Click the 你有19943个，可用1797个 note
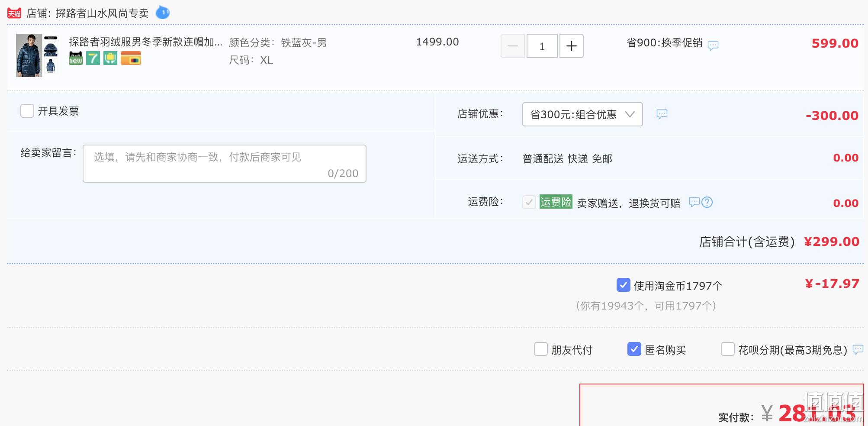The width and height of the screenshot is (868, 426). pyautogui.click(x=646, y=306)
